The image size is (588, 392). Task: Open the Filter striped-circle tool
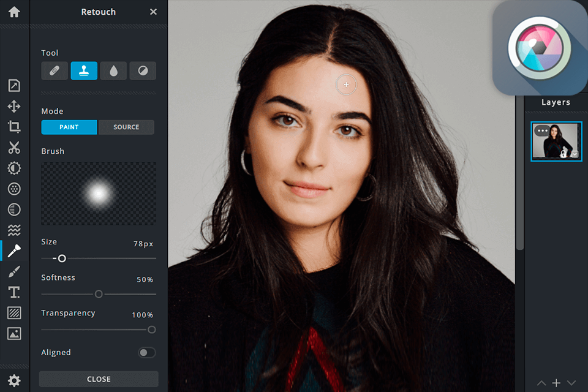click(14, 209)
